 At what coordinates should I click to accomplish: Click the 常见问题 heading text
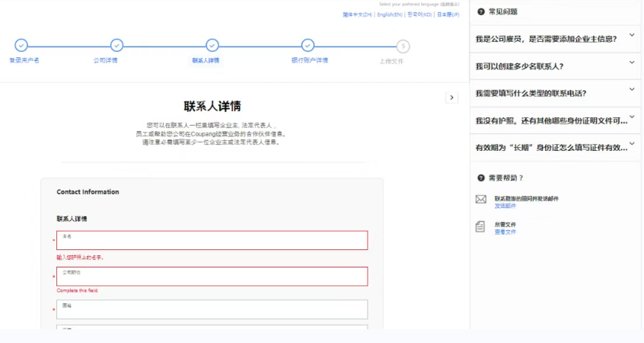point(502,12)
